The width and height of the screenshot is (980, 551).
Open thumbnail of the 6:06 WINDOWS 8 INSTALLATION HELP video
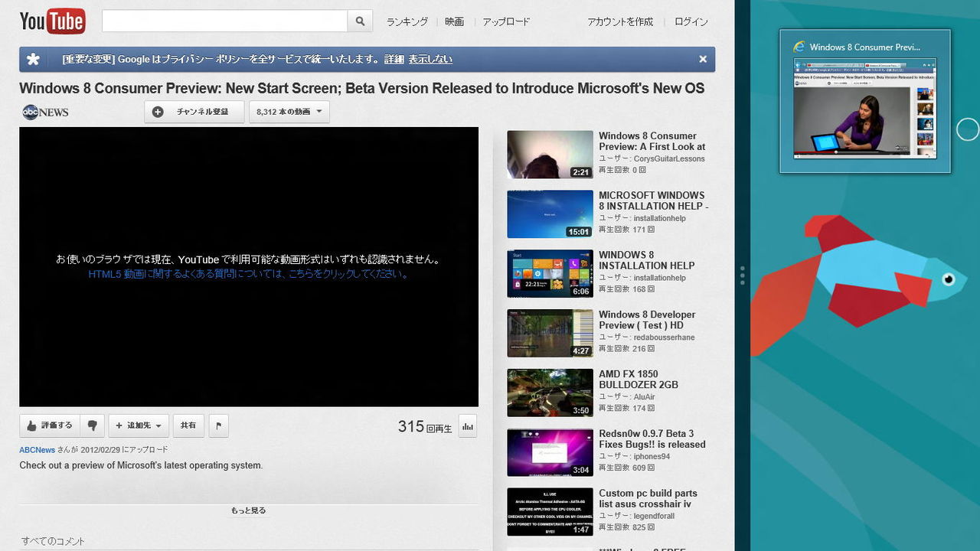tap(550, 274)
